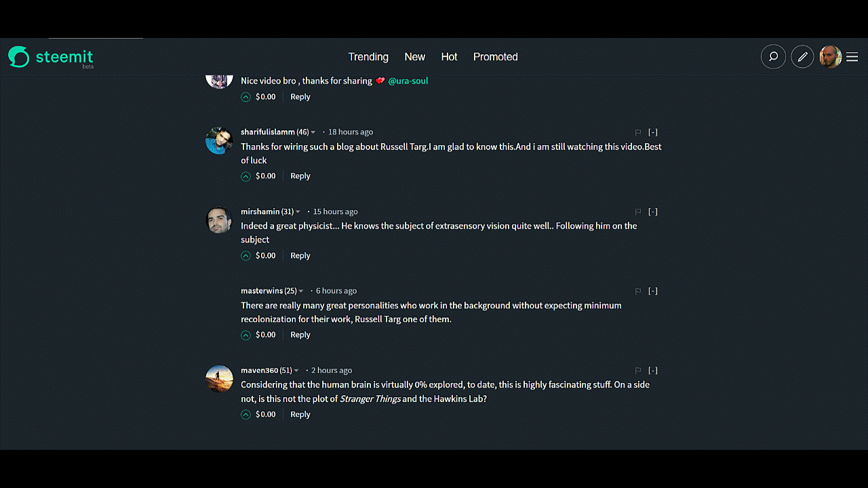Screen dimensions: 868x488
Task: Go to the Trending tab
Action: click(x=368, y=57)
